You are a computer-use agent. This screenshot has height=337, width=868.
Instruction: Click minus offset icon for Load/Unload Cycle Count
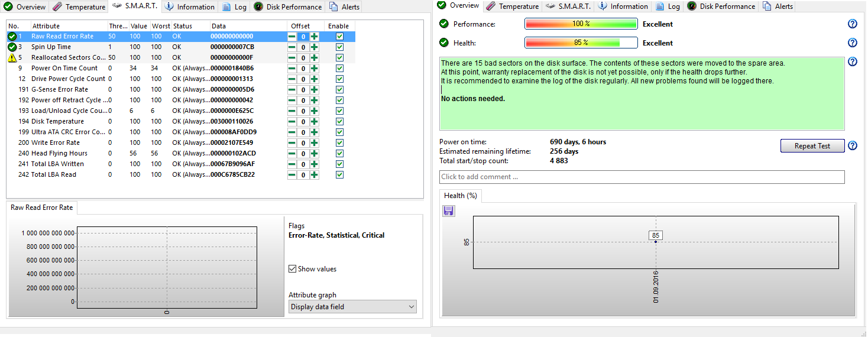[292, 111]
